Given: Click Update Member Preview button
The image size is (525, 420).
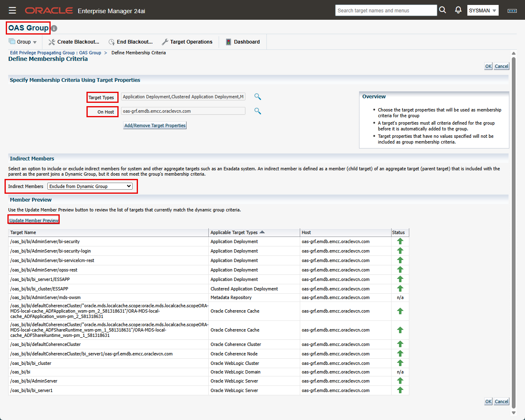Looking at the screenshot, I should point(34,220).
